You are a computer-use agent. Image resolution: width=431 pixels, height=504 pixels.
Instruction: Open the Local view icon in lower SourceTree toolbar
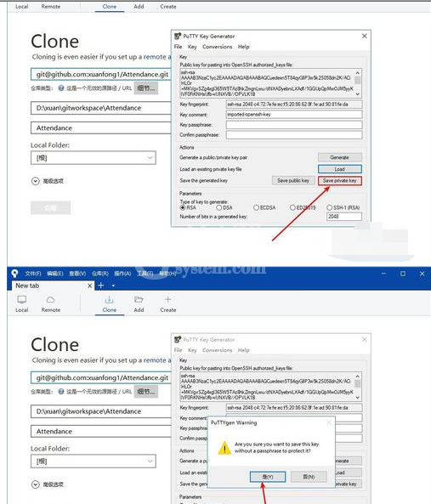click(x=22, y=299)
